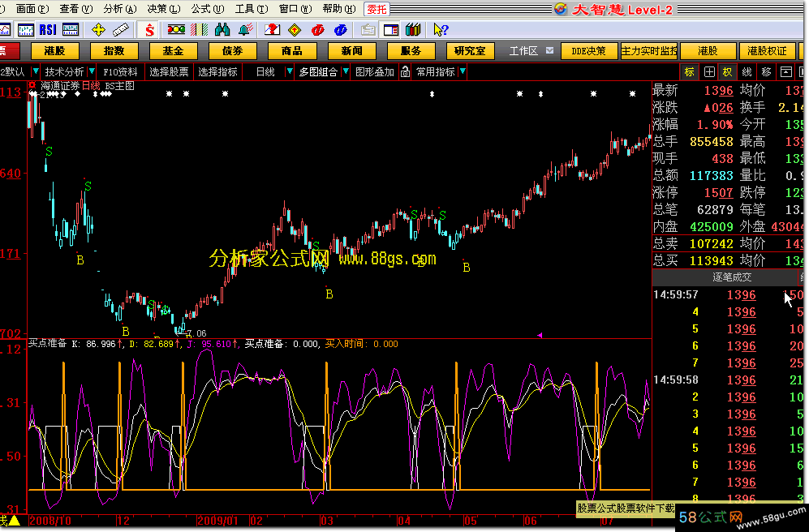Open the F10资料 tab
Viewport: 809px width, 532px height.
point(120,71)
